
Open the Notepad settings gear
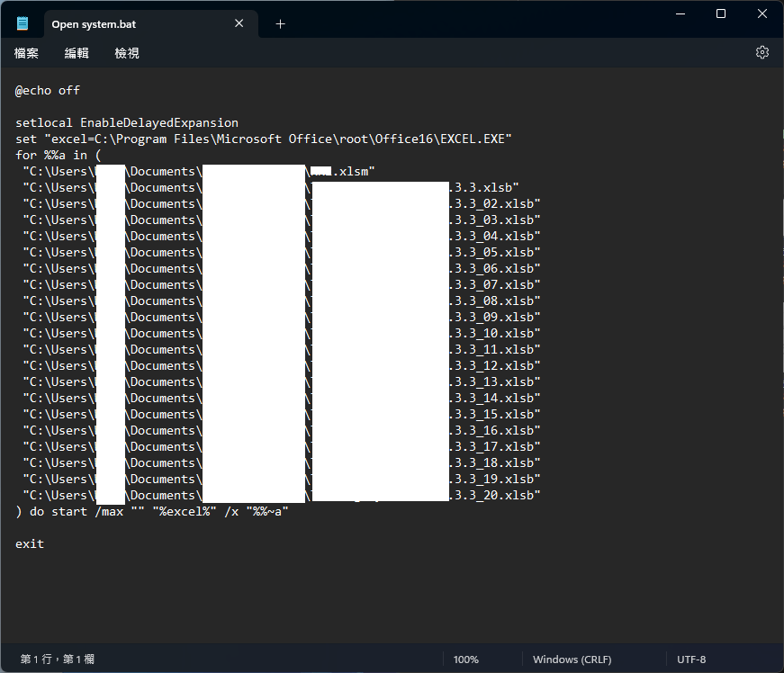click(762, 52)
